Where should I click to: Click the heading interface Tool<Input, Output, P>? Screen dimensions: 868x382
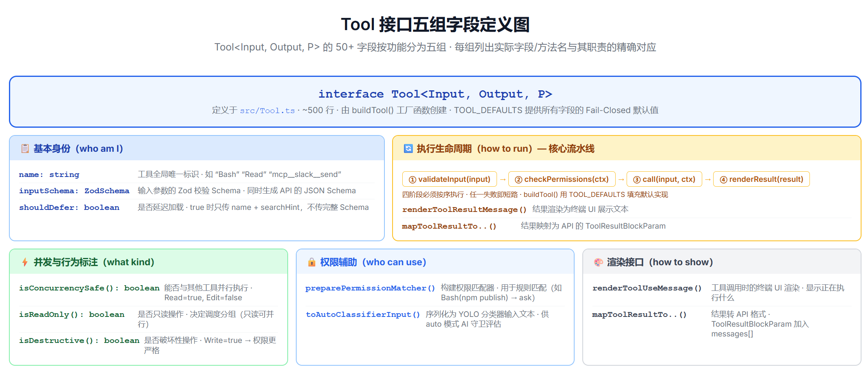tap(435, 94)
